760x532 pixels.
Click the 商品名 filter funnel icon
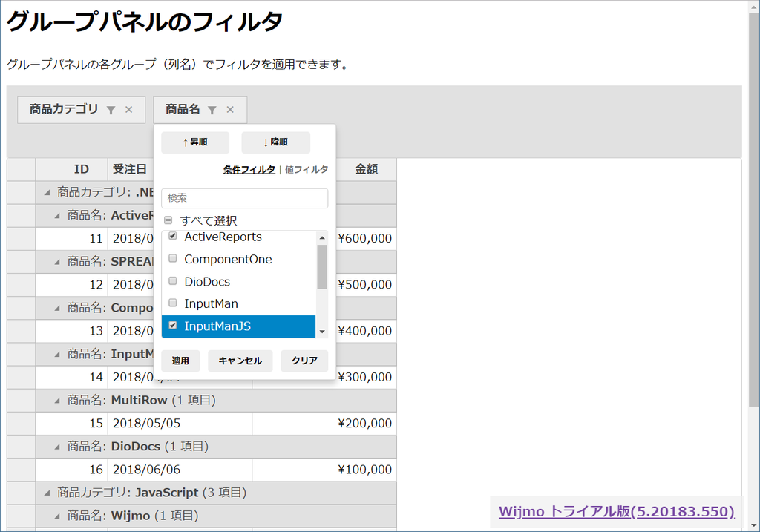tap(212, 110)
